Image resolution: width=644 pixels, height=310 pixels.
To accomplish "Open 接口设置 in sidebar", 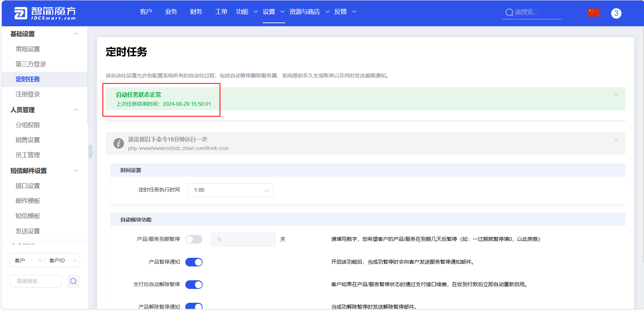I will point(28,186).
